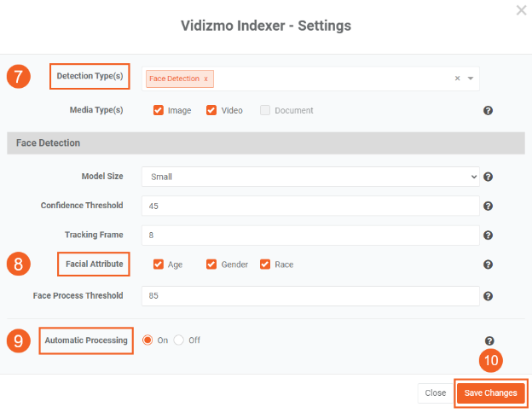
Task: Toggle the Age facial attribute checkbox
Action: tap(159, 265)
